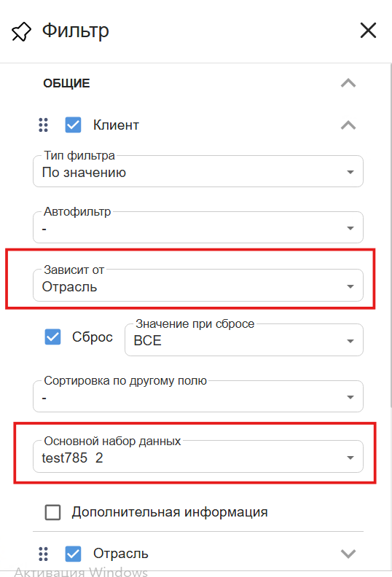Collapse the ОБЩИЕ section
This screenshot has height=577, width=392.
click(348, 83)
